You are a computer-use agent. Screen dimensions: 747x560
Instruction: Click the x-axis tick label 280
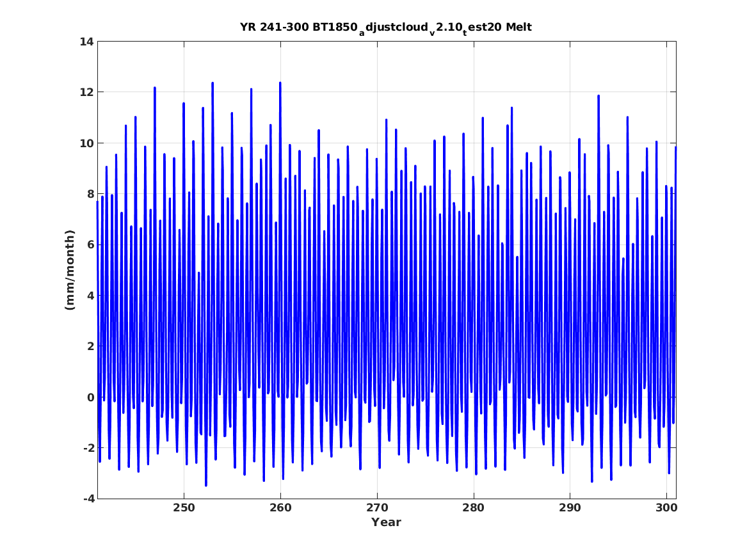click(x=474, y=508)
